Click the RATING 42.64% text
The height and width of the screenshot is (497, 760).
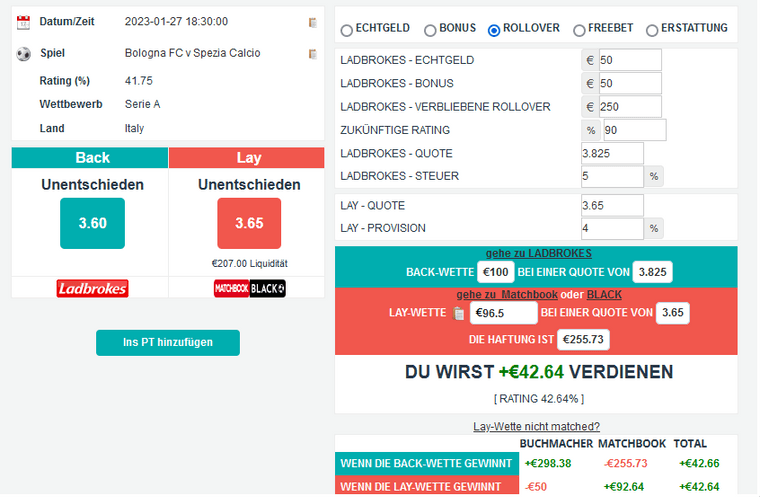[539, 400]
